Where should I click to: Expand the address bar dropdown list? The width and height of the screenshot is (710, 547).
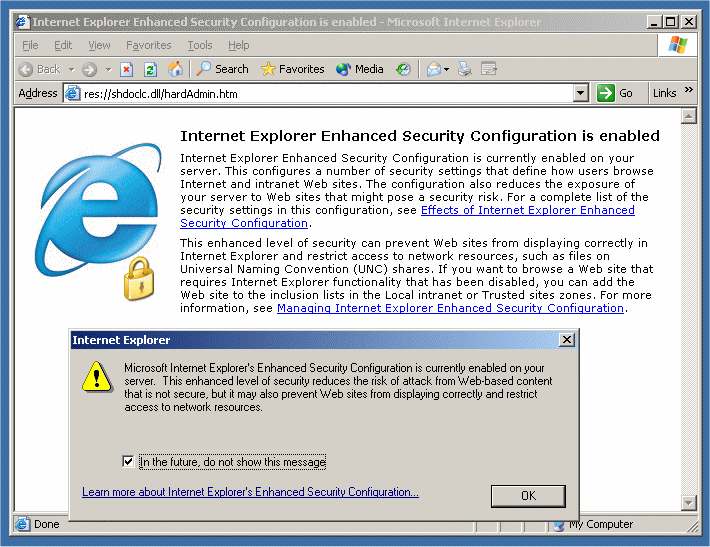pos(580,94)
